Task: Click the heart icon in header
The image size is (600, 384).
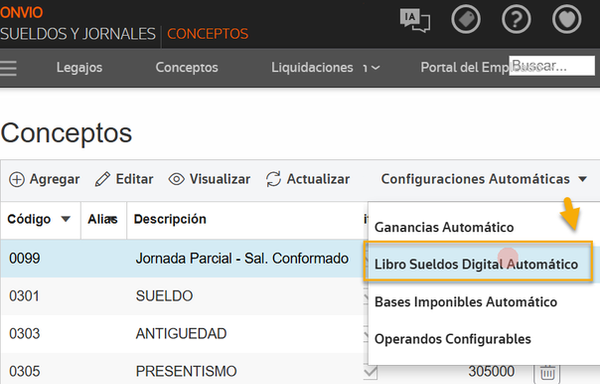Action: [567, 19]
